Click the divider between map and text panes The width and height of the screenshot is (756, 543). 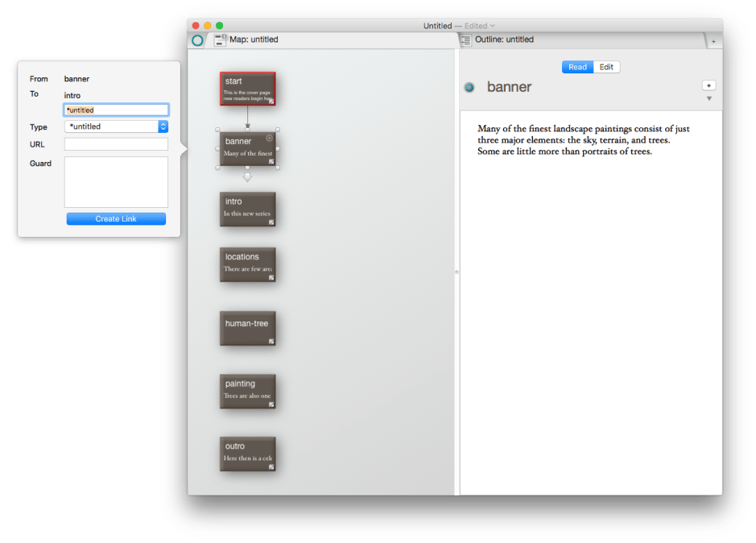(456, 272)
